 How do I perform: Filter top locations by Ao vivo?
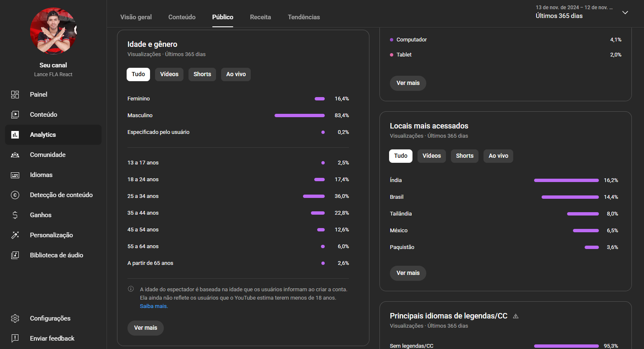click(x=498, y=156)
